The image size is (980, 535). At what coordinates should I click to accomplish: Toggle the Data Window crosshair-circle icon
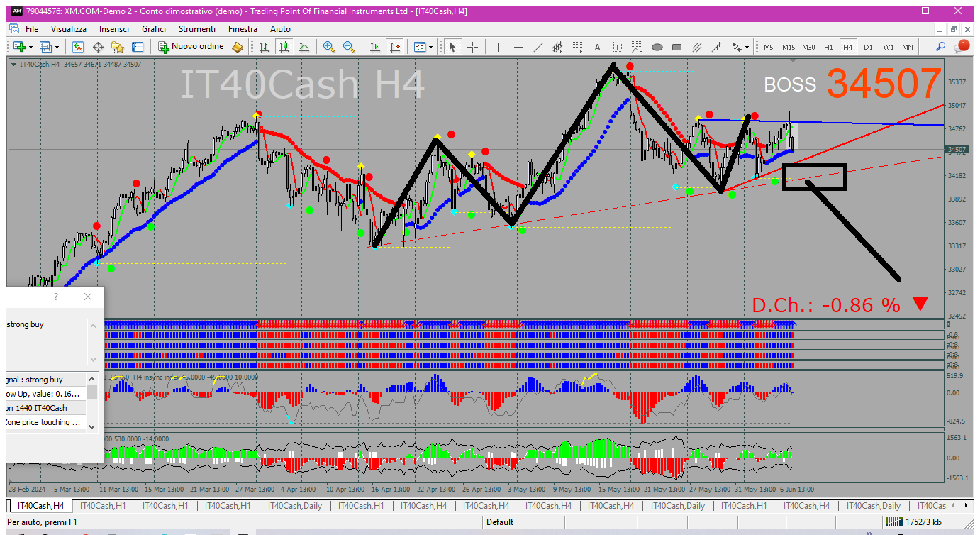coord(98,47)
